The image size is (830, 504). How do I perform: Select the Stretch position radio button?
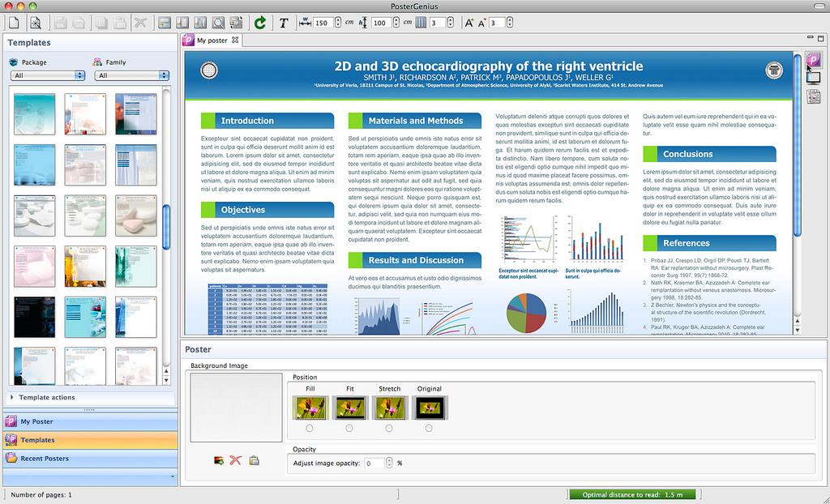[x=389, y=428]
